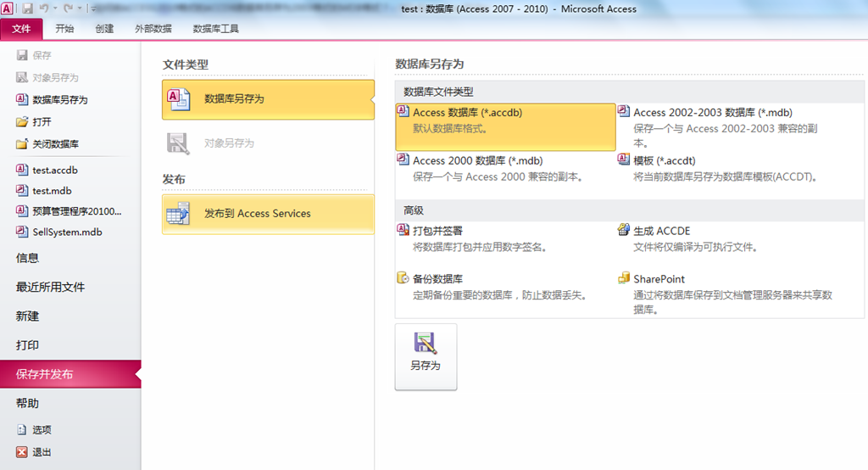Click the red 退出 exit icon

(x=21, y=451)
